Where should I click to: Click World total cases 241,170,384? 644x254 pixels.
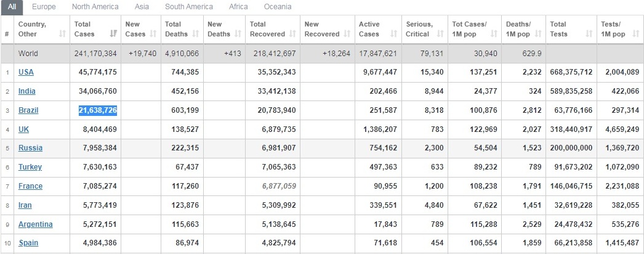point(95,54)
